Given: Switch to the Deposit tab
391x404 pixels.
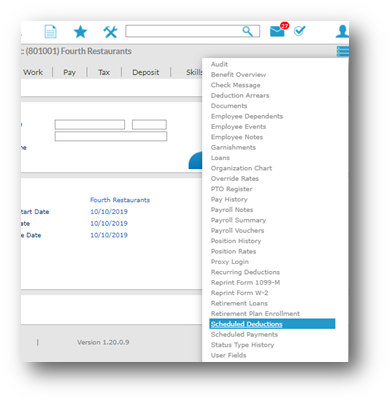Looking at the screenshot, I should [146, 72].
